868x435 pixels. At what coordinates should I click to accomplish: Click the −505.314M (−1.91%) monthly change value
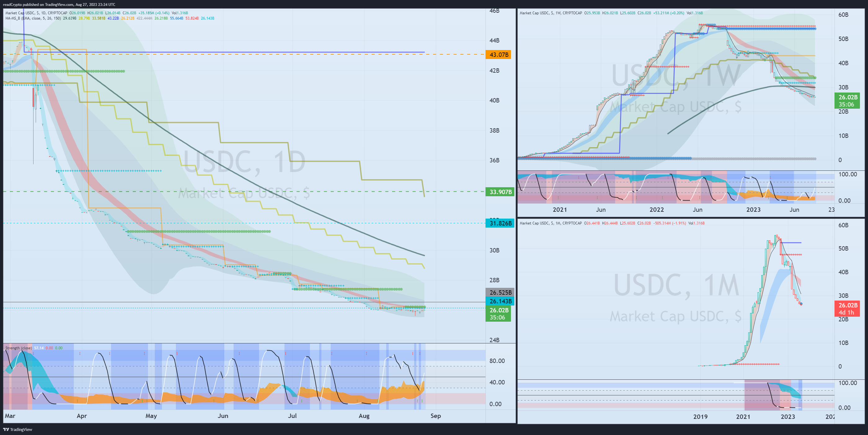pos(670,223)
